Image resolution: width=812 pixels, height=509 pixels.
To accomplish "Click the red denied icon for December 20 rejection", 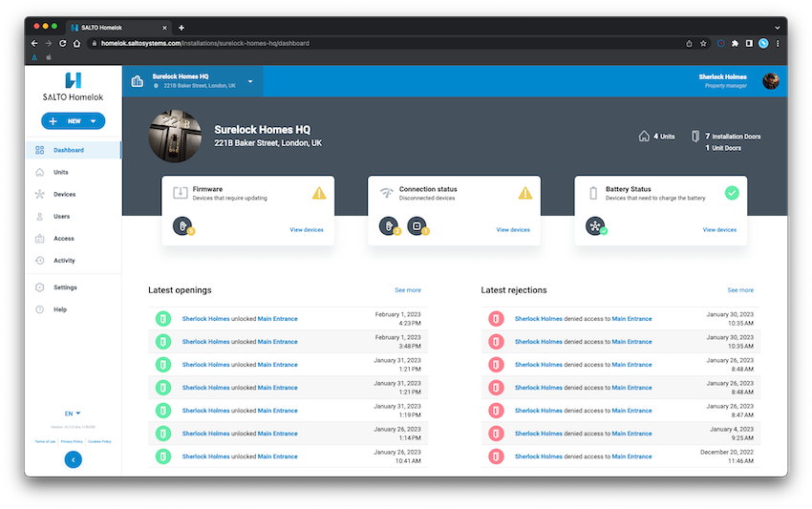I will click(x=496, y=456).
